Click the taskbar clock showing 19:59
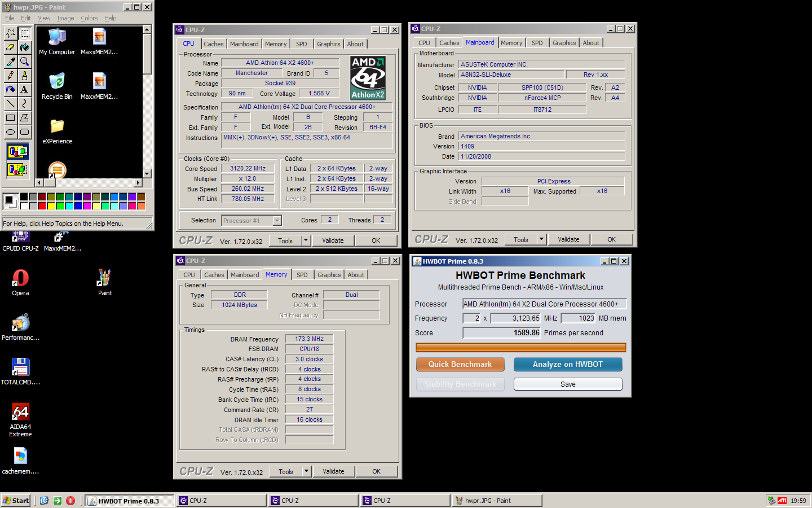The width and height of the screenshot is (812, 508). click(x=798, y=501)
